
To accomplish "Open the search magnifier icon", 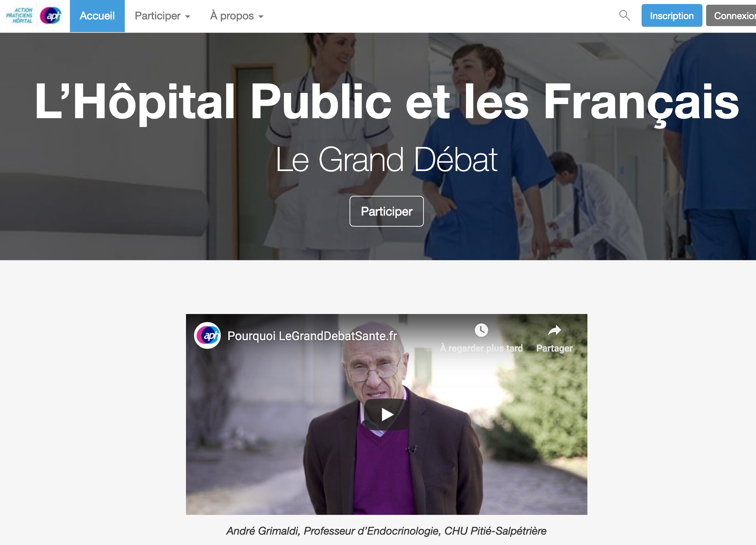I will (624, 15).
